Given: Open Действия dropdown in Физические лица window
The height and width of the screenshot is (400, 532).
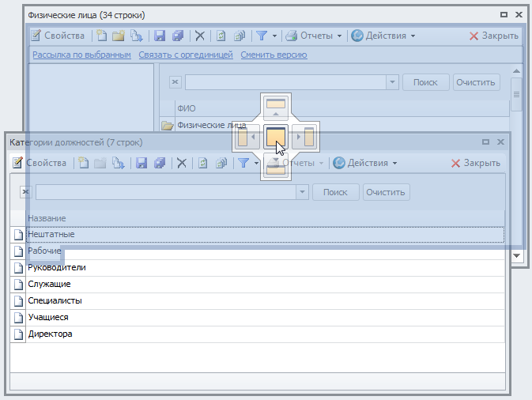Looking at the screenshot, I should [383, 36].
